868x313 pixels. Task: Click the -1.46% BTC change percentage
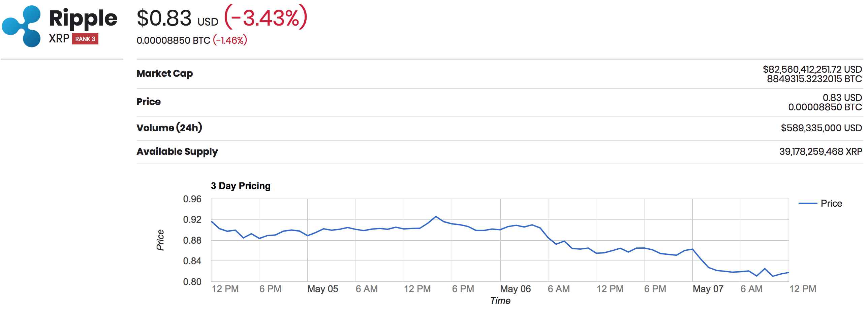point(230,40)
